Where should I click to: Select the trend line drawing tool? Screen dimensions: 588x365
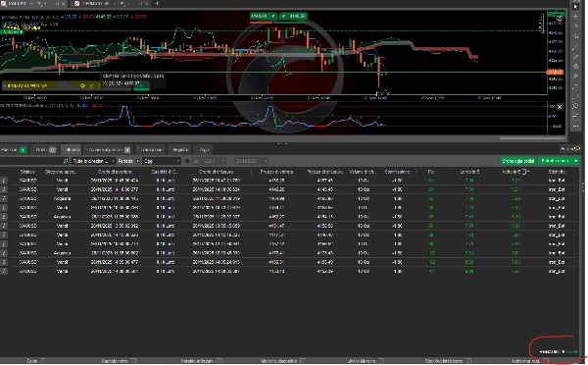(575, 48)
